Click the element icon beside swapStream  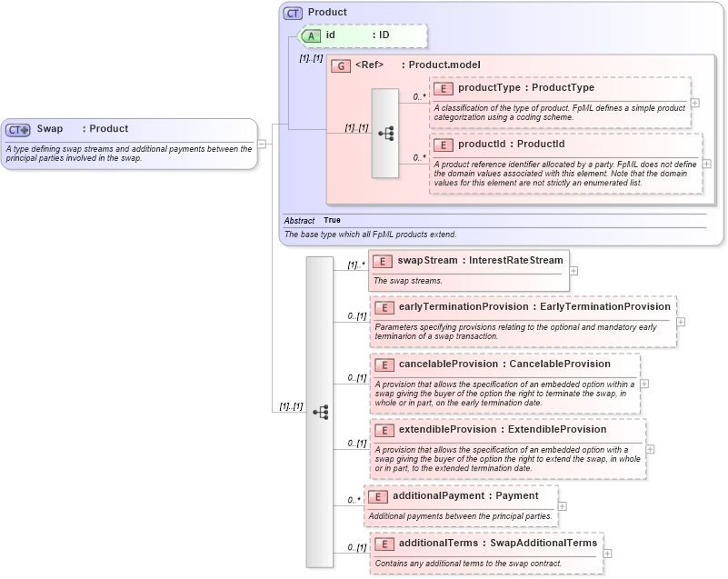coord(381,261)
